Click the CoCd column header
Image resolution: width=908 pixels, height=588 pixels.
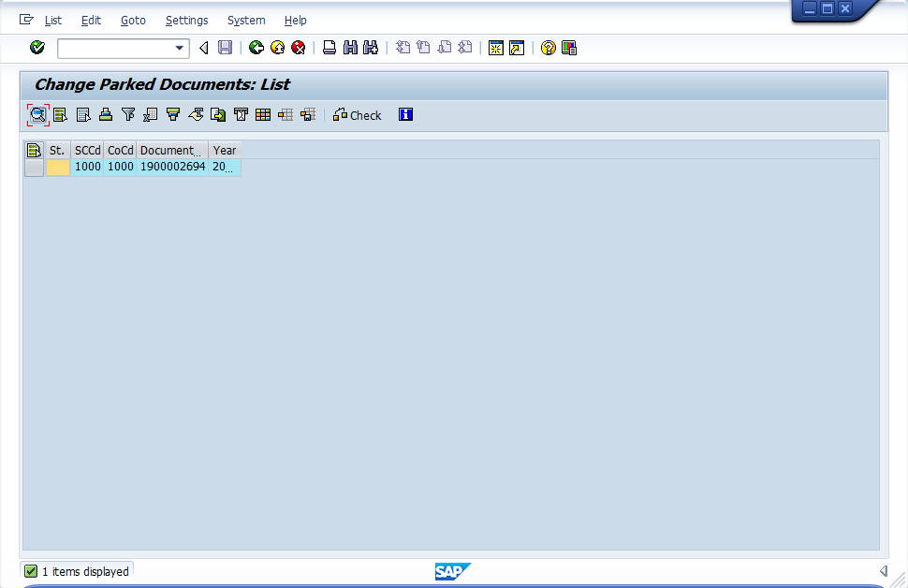point(121,151)
